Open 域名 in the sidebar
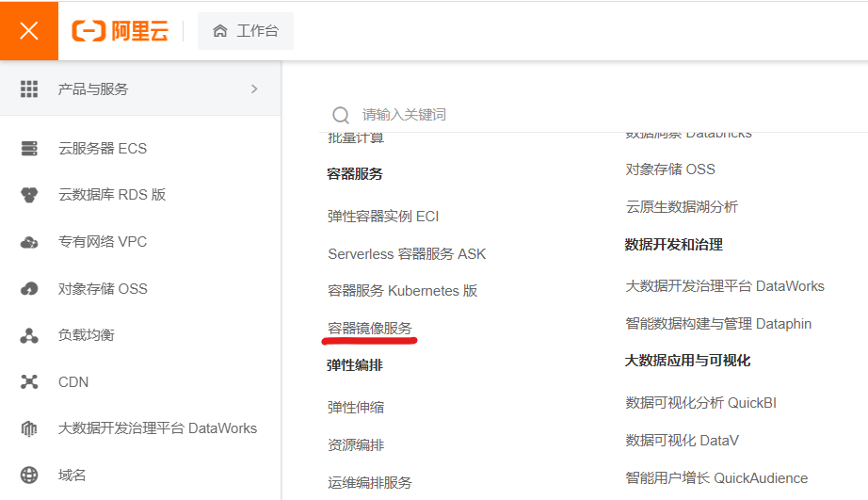The width and height of the screenshot is (868, 500). click(x=72, y=476)
